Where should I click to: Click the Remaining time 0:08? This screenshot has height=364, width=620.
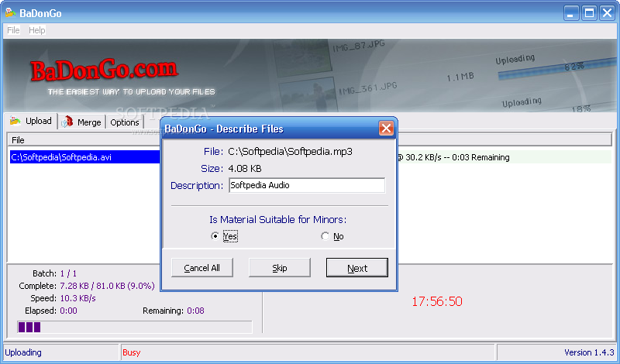click(x=196, y=311)
